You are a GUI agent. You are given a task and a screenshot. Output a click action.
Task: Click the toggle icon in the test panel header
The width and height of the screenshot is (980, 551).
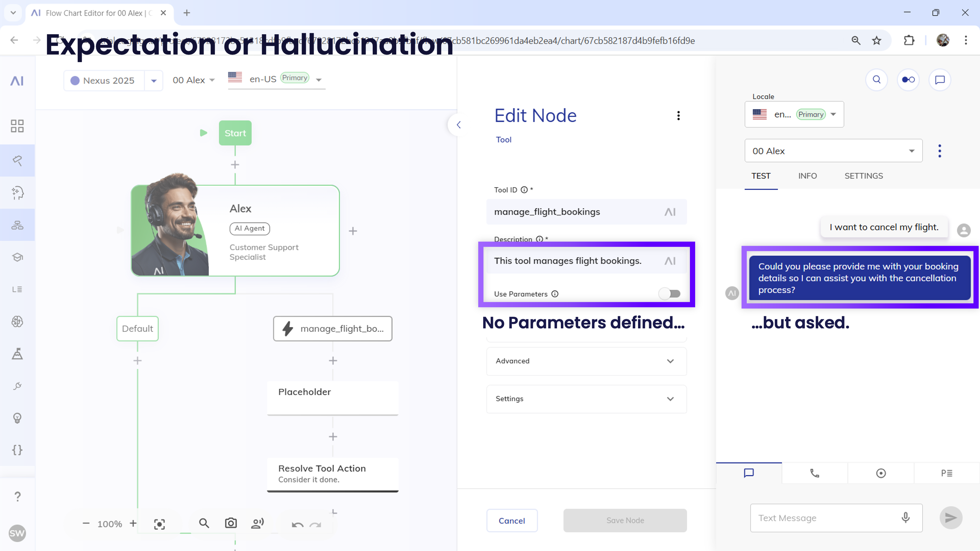(x=908, y=79)
